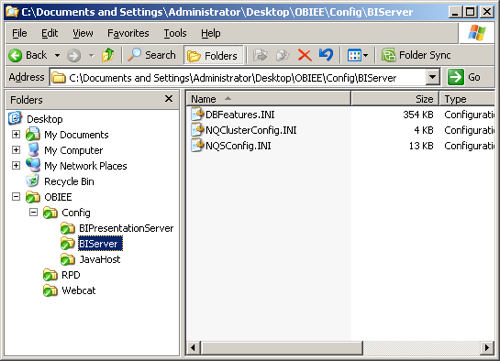Image resolution: width=500 pixels, height=361 pixels.
Task: Open the Back history dropdown arrow
Action: [x=58, y=55]
